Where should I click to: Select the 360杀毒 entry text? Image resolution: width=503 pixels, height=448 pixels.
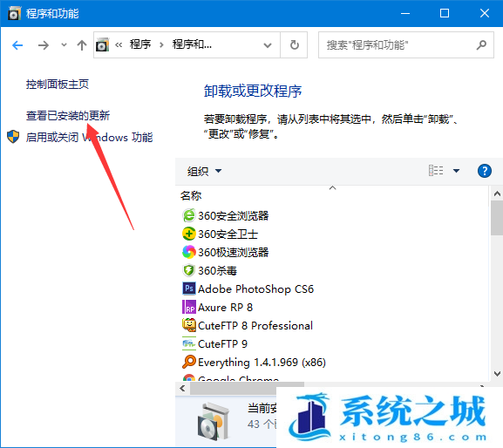click(217, 271)
